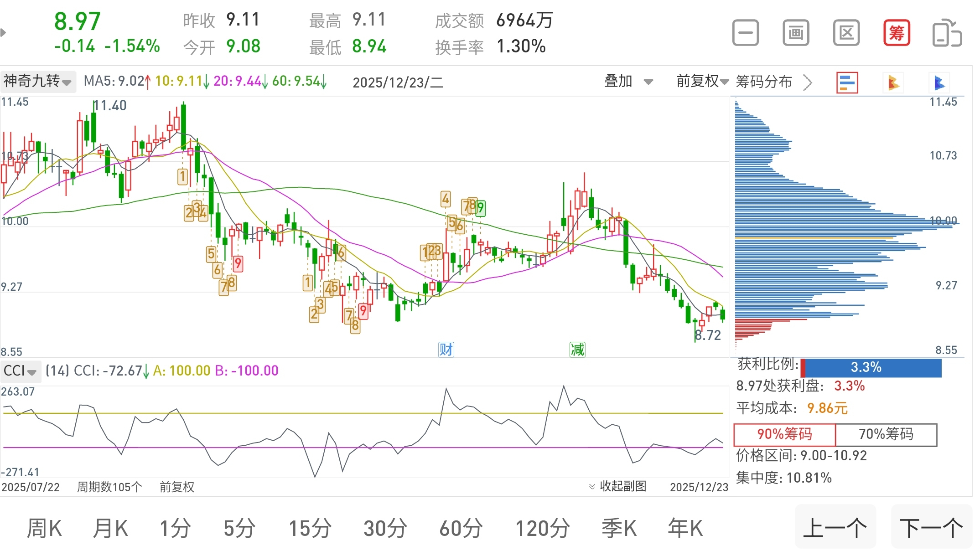The image size is (980, 556).
Task: Select the blue flame chip view icon
Action: pyautogui.click(x=939, y=83)
